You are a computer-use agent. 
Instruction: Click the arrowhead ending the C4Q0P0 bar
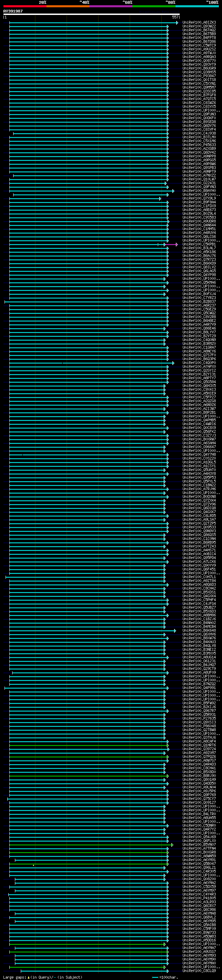173,363
